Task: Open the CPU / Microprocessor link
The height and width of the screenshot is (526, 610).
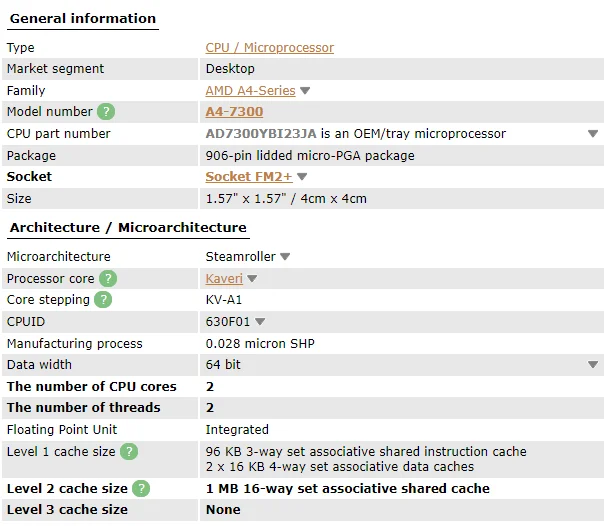Action: [x=269, y=47]
